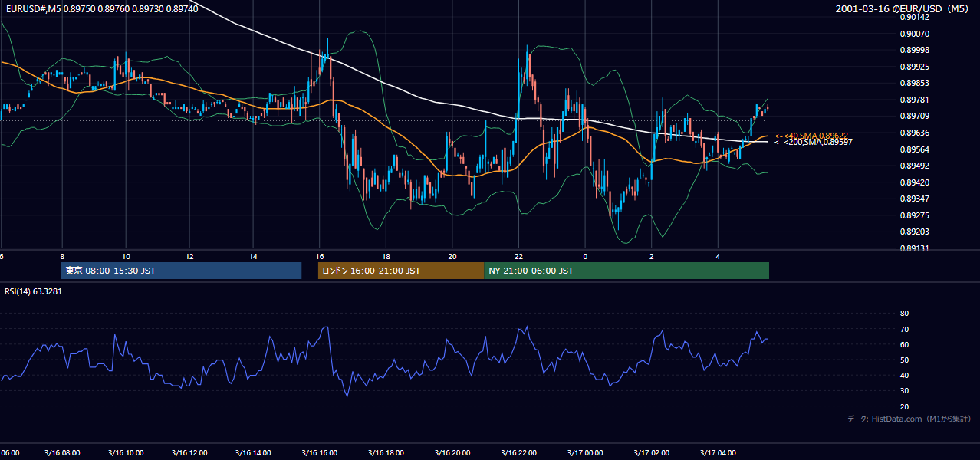
Task: Click price axis value 0.89492
Action: (x=915, y=166)
